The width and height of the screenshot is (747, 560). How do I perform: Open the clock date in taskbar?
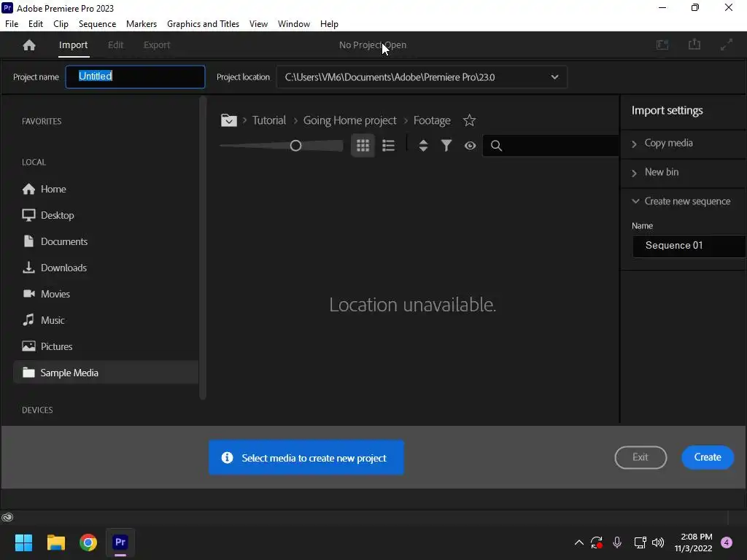[693, 542]
